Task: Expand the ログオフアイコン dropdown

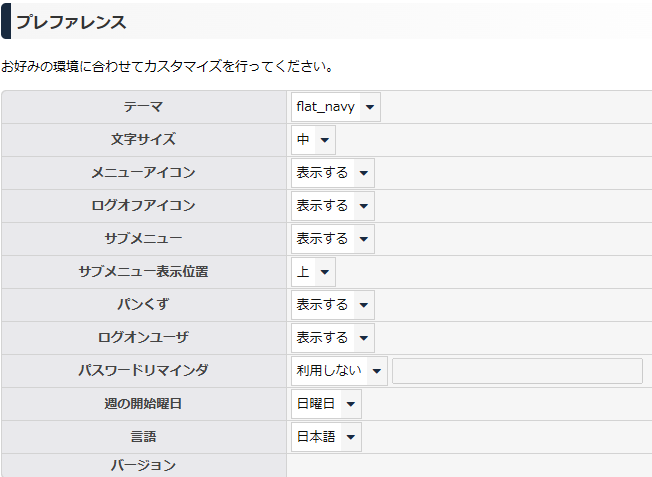Action: (x=332, y=206)
